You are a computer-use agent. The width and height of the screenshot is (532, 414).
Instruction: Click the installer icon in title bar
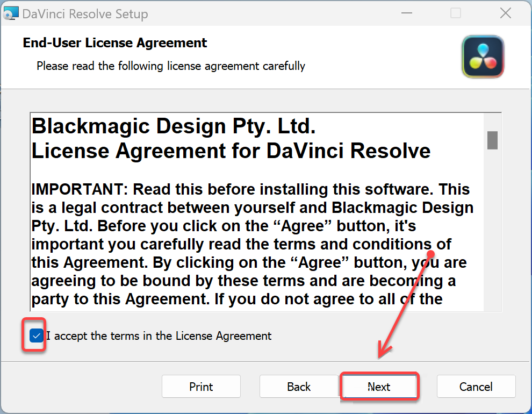11,13
